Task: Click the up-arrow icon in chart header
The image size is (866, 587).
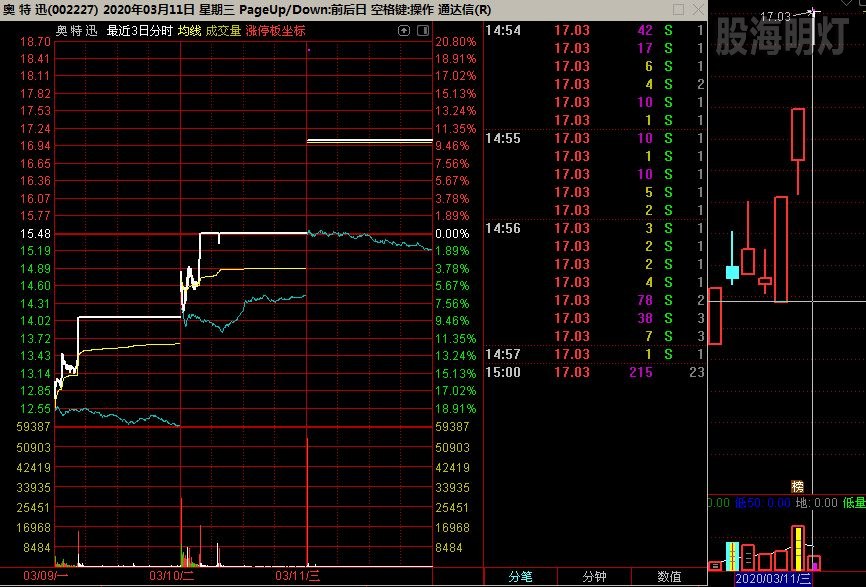Action: 404,31
